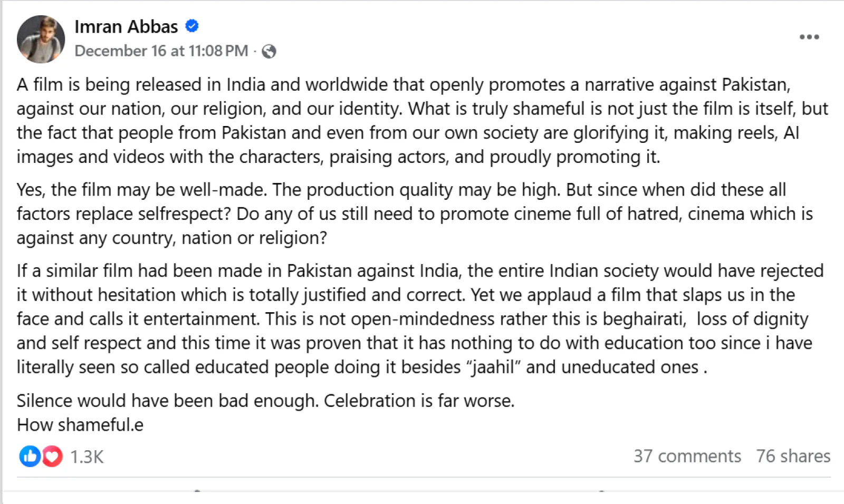The image size is (844, 504).
Task: Click the combined Like and Love reaction cluster
Action: [x=41, y=456]
